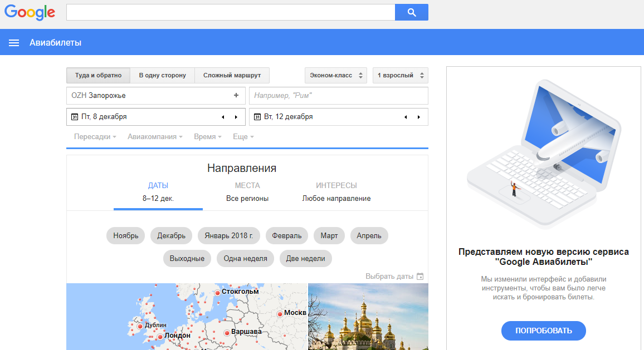This screenshot has width=644, height=350.
Task: Click the plus icon to add origin airport
Action: pos(236,95)
